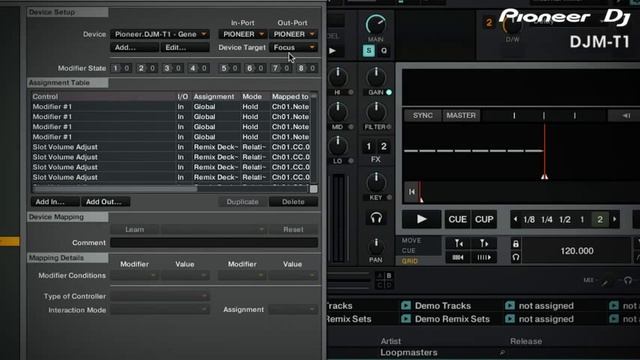Toggle the MASTER button
640x360 pixels.
click(461, 116)
